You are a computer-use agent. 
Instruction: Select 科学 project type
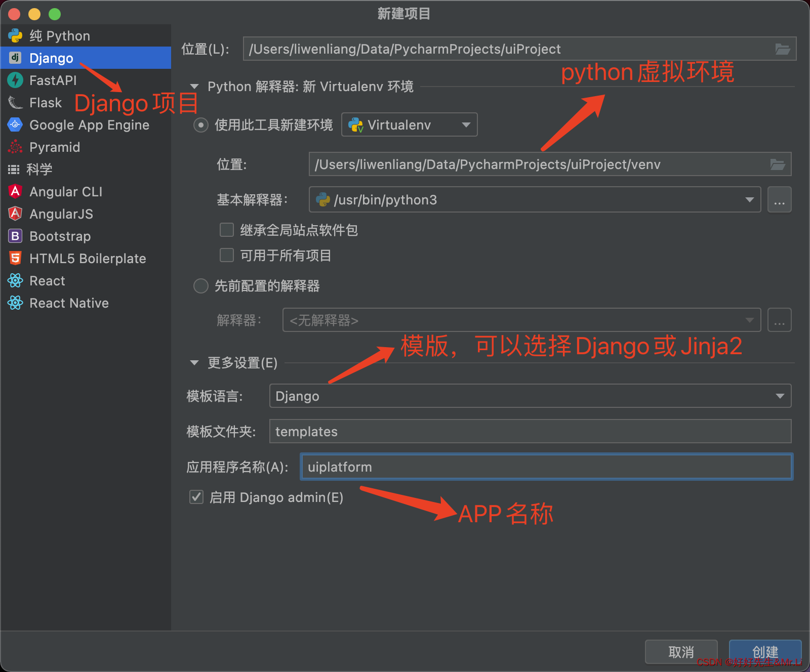point(86,169)
